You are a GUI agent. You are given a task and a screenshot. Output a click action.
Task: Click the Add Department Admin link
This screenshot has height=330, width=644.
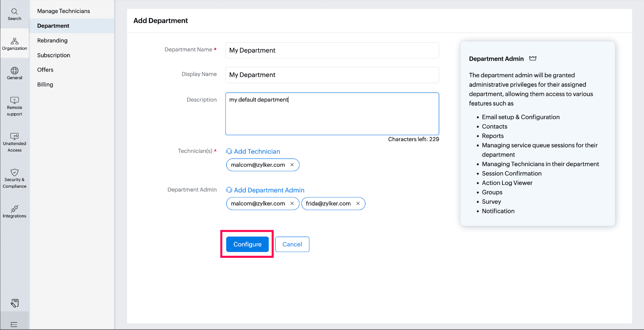click(269, 190)
